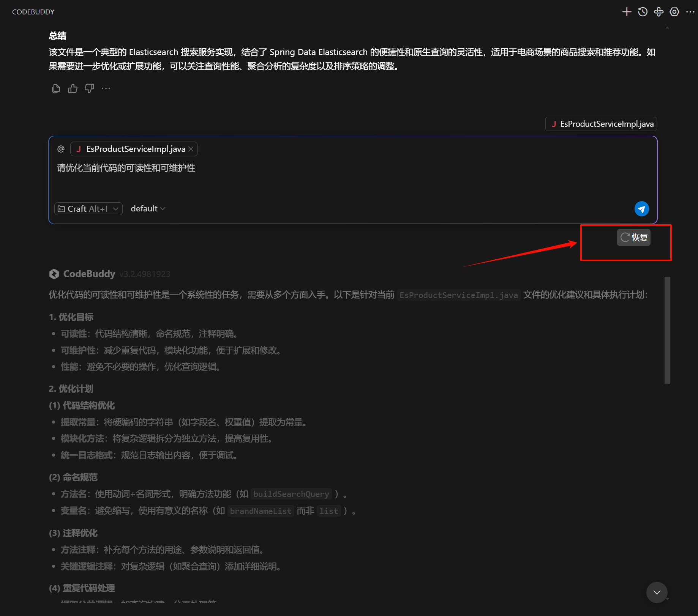Click the @ mention context icon
Viewport: 698px width, 616px height.
click(x=61, y=149)
